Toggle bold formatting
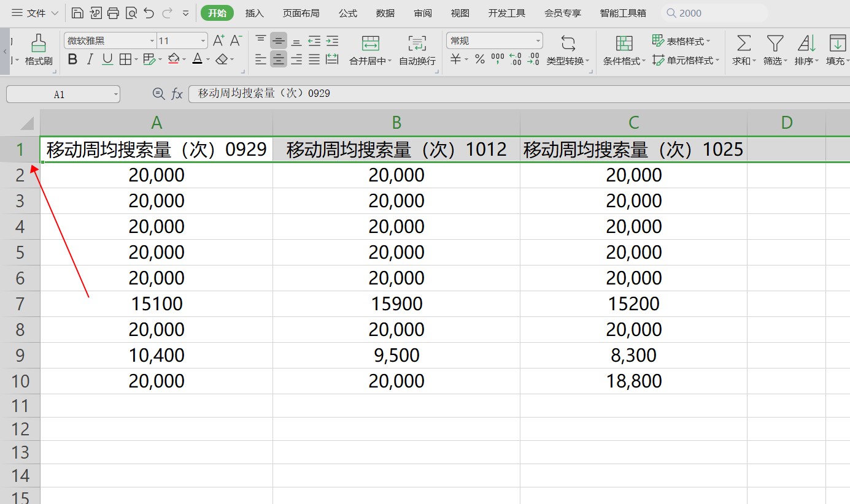The height and width of the screenshot is (504, 850). click(x=73, y=59)
